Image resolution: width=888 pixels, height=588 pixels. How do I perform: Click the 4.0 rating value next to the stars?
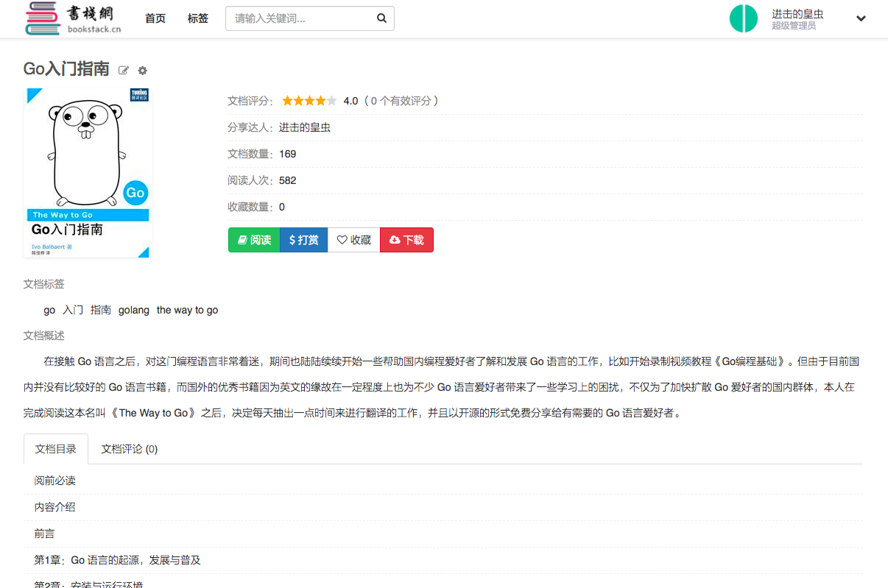(x=350, y=100)
